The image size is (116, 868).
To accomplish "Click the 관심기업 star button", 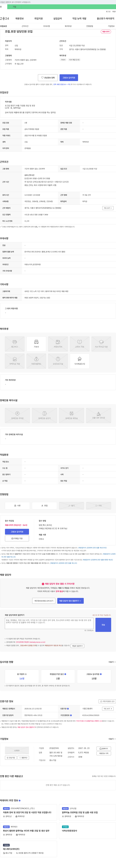I will click(x=11, y=758).
